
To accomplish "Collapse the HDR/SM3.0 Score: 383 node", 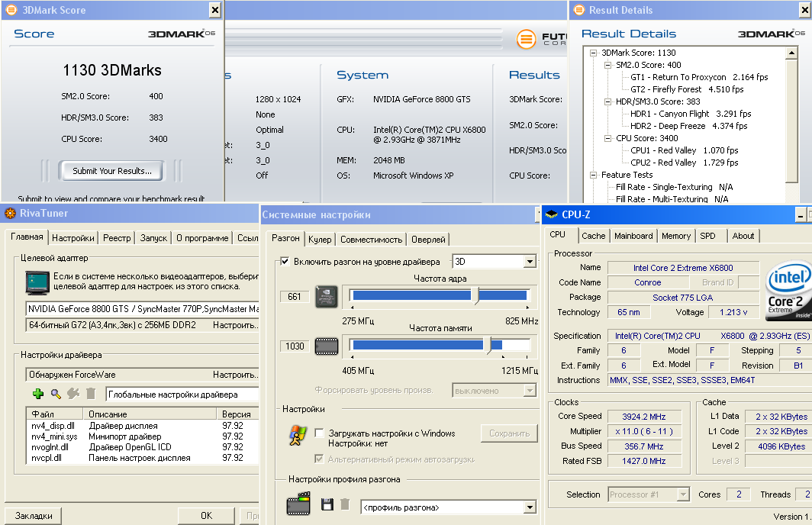I will click(608, 102).
